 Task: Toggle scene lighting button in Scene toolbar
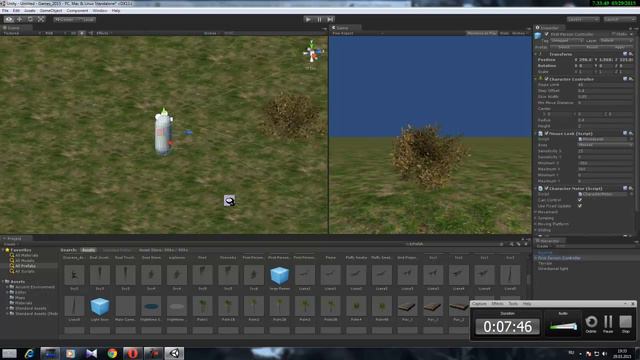[82, 33]
